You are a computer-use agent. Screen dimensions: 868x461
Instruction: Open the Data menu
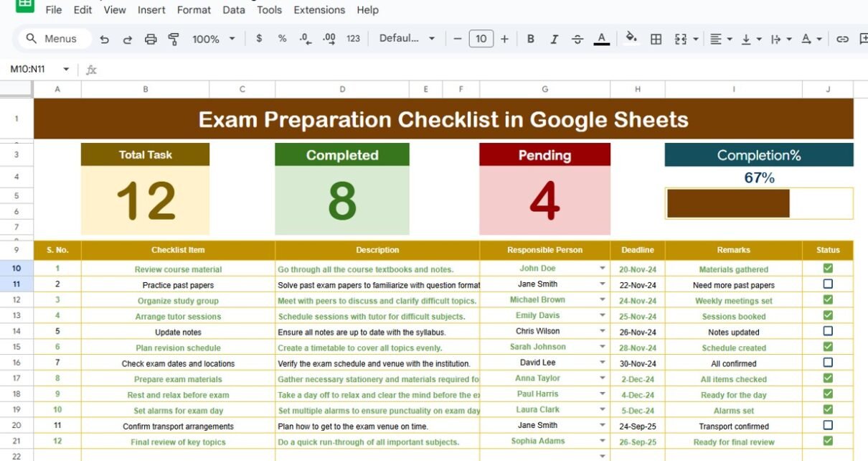[234, 10]
